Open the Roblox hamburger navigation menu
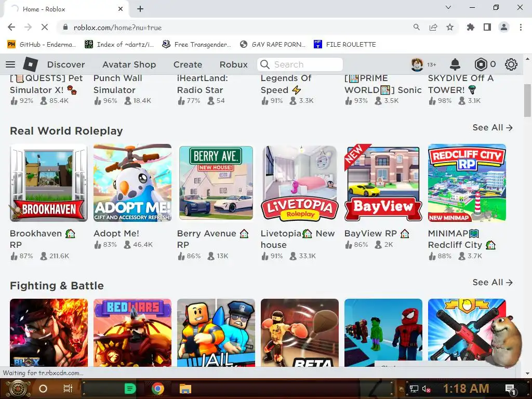 click(x=10, y=64)
